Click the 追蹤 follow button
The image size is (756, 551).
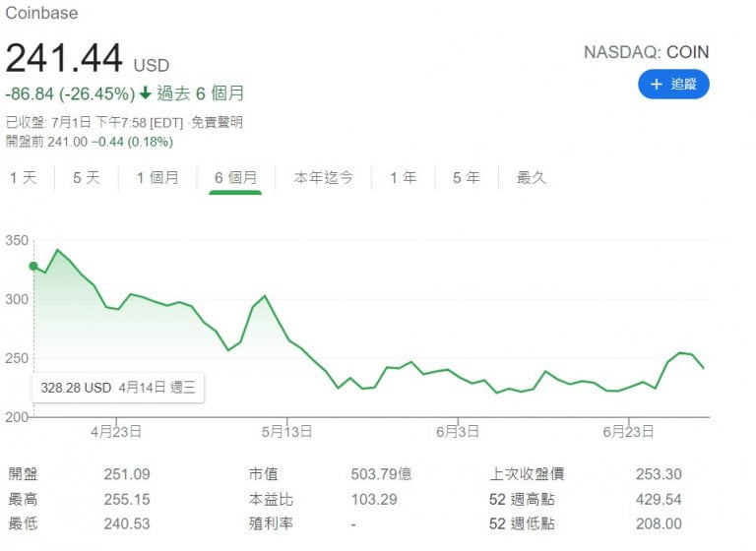pos(673,85)
